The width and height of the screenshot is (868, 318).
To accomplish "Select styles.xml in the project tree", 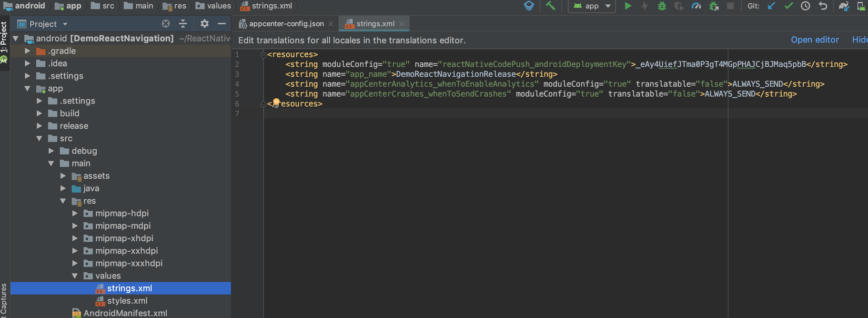I will coord(127,301).
